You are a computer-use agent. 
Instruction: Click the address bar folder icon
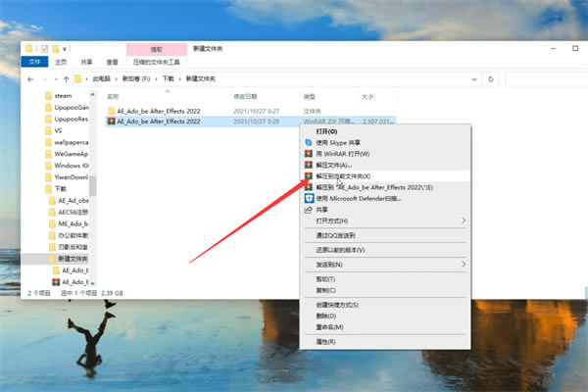point(78,78)
